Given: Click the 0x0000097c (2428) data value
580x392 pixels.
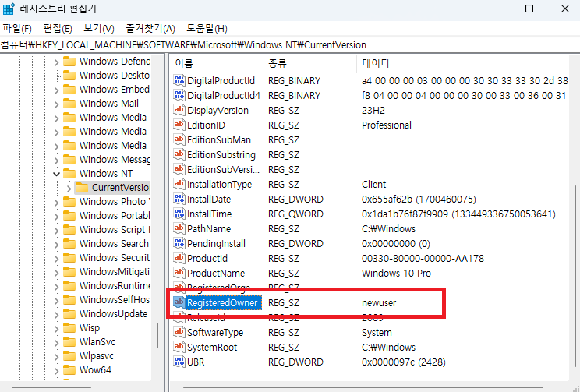Looking at the screenshot, I should (x=404, y=362).
